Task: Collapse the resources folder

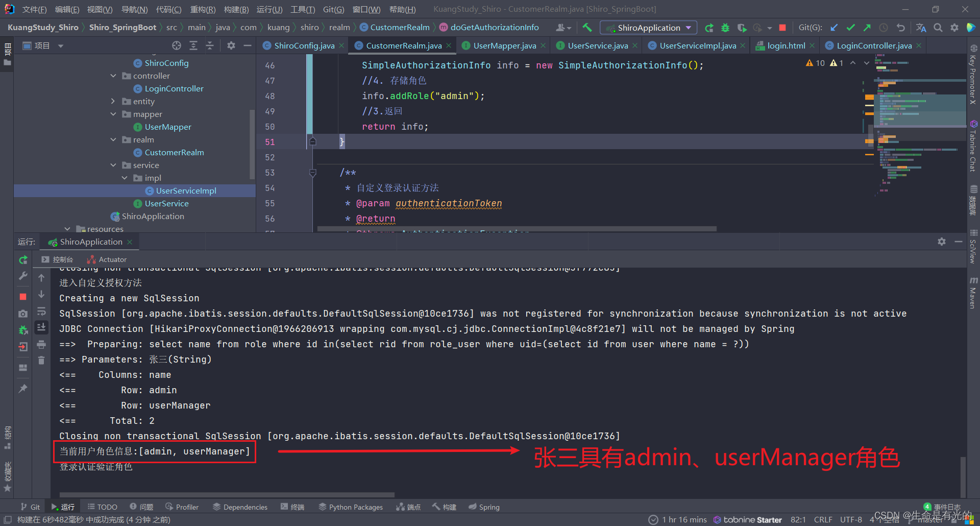Action: (x=67, y=229)
